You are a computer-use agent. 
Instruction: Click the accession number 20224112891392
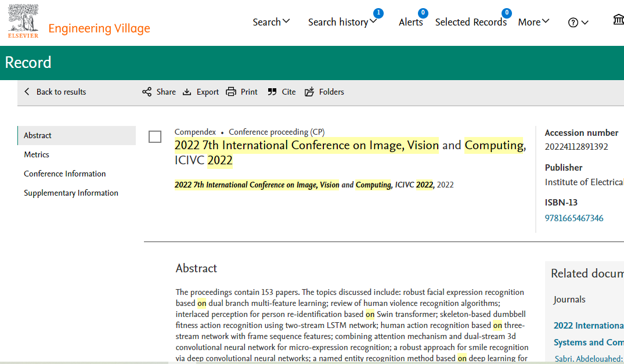pyautogui.click(x=576, y=147)
